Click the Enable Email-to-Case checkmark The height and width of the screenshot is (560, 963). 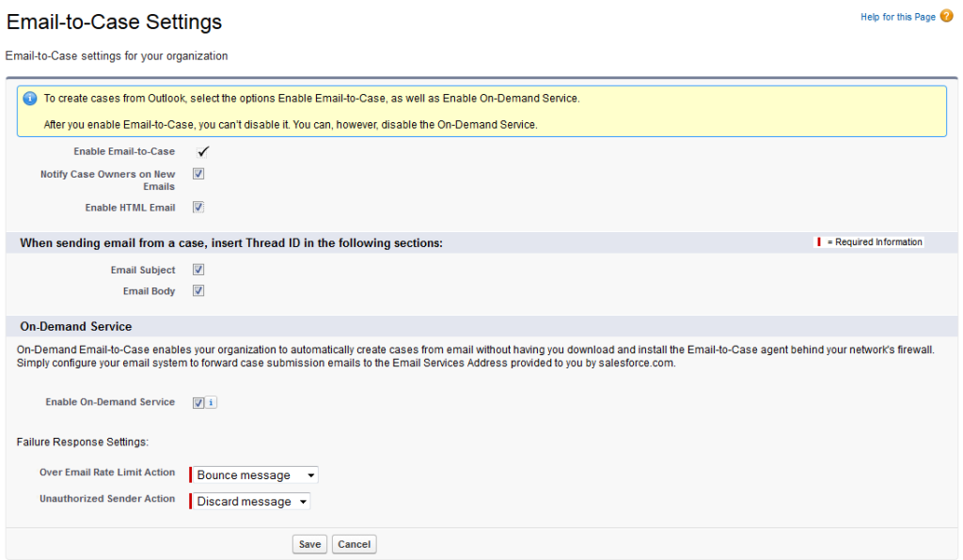click(x=203, y=151)
